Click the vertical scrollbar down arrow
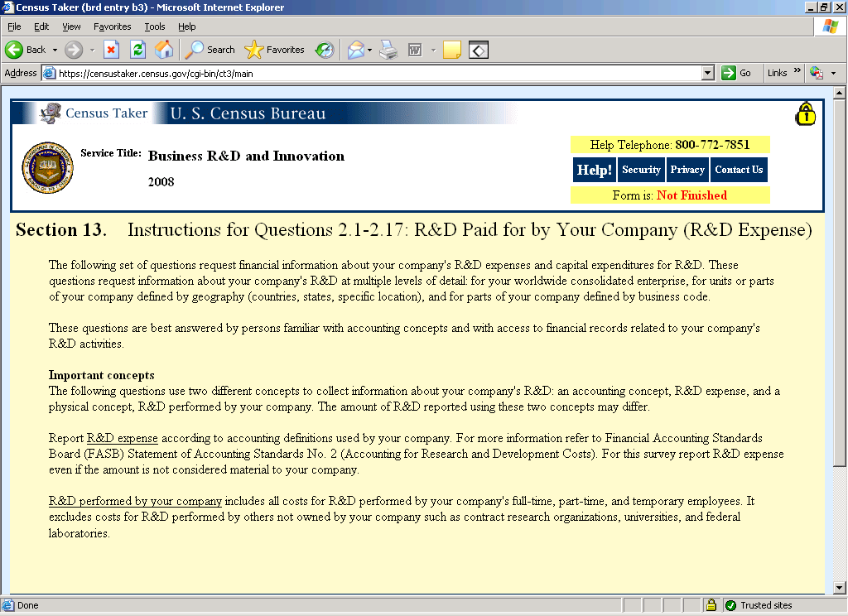Viewport: 848px width, 616px height. pyautogui.click(x=840, y=587)
